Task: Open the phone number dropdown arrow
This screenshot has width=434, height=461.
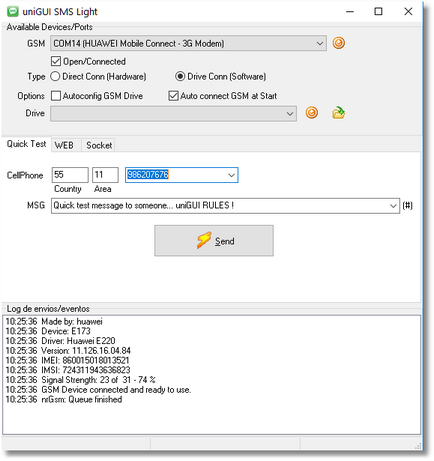Action: [x=231, y=175]
